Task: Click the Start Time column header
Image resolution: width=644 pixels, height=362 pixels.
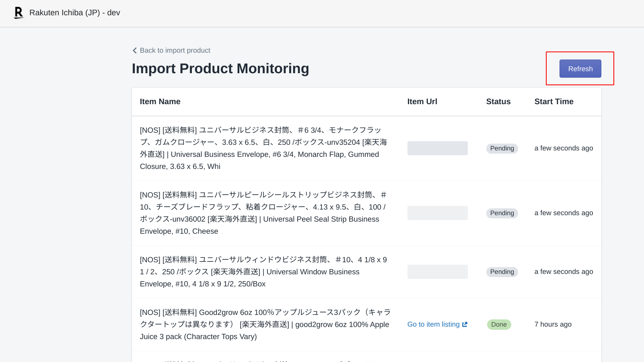Action: 553,102
